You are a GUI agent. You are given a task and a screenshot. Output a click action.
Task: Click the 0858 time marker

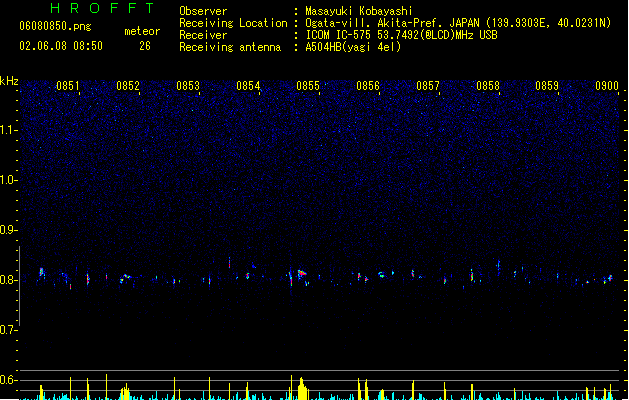point(488,85)
